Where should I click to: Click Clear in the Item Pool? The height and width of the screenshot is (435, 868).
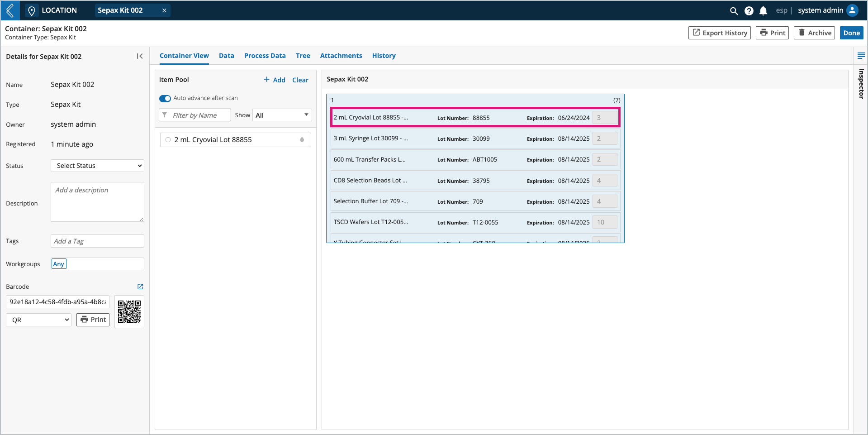tap(300, 80)
